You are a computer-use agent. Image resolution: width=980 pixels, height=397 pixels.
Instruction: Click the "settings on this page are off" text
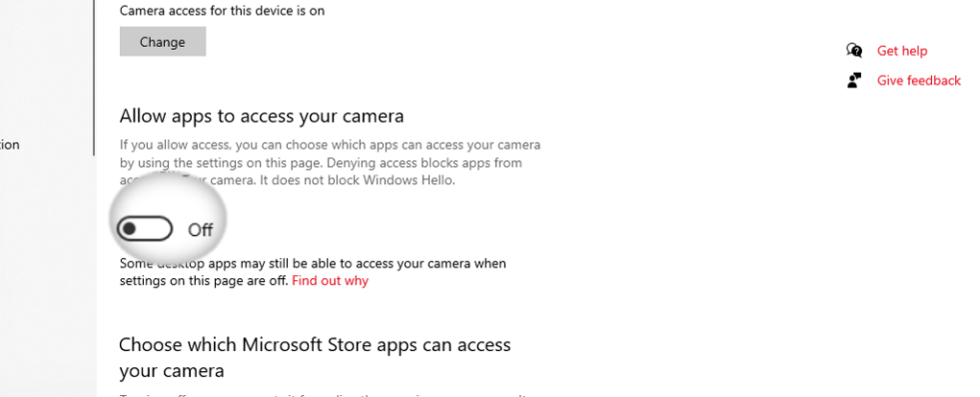click(x=203, y=281)
